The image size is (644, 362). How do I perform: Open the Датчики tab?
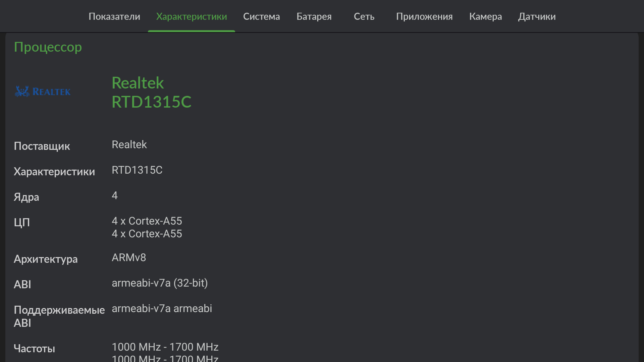coord(537,16)
